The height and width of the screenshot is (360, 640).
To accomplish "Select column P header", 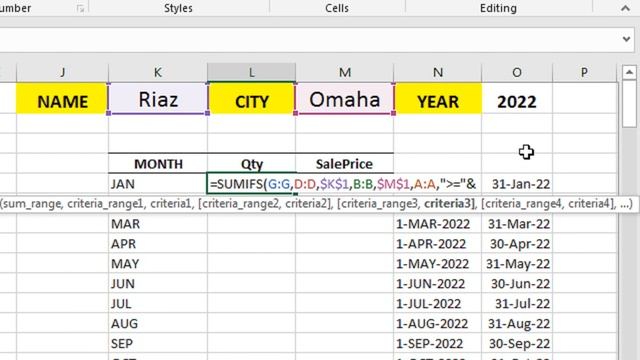I will click(x=584, y=72).
